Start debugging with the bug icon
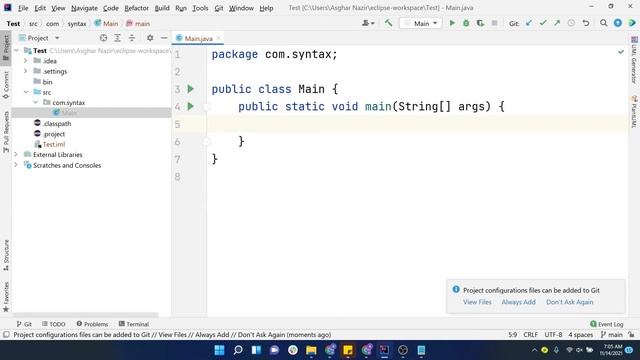The image size is (640, 360). (466, 23)
